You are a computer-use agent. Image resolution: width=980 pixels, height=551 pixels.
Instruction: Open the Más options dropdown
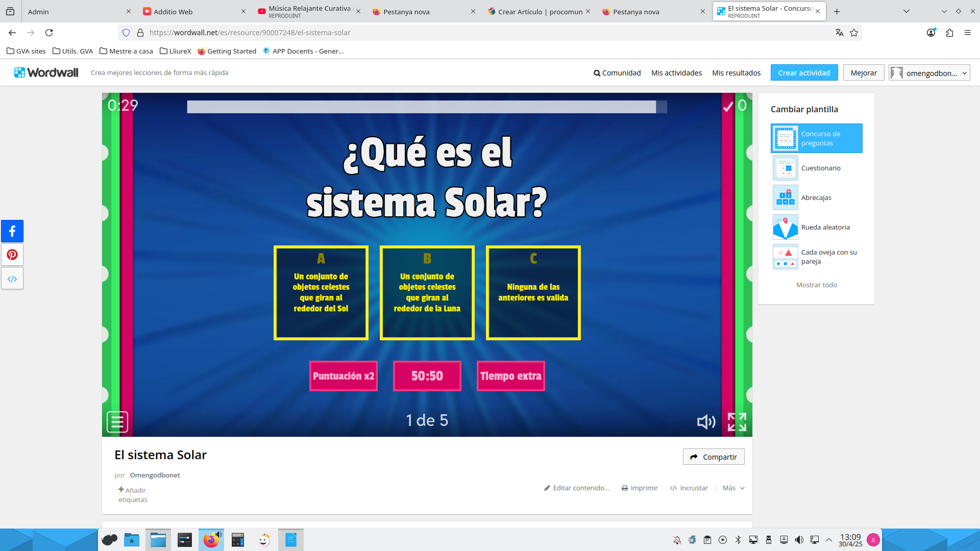tap(733, 488)
